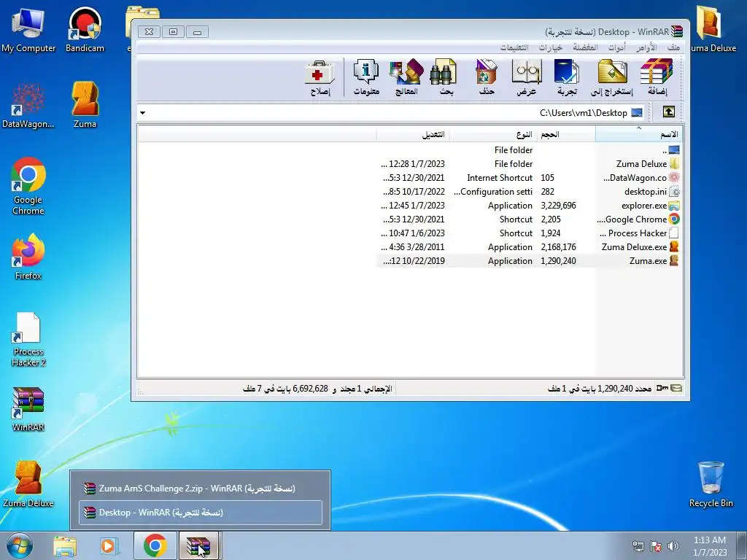Select the Zuma Deluxe.exe file row
The height and width of the screenshot is (560, 747).
point(529,246)
